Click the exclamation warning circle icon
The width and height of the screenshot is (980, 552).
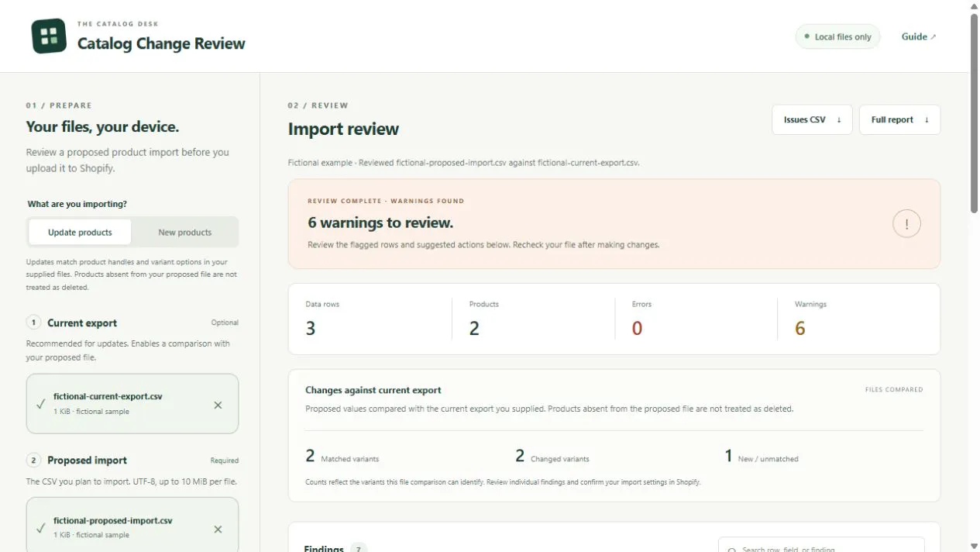[x=906, y=224]
